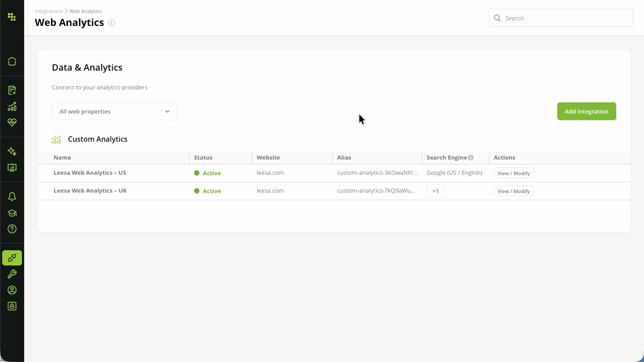Open the presentation screen sidebar icon
The image size is (644, 362).
pyautogui.click(x=12, y=168)
